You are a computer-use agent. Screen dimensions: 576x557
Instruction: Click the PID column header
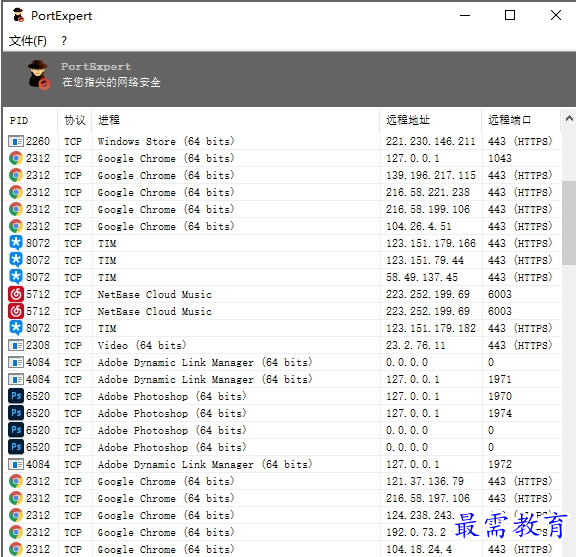point(30,120)
